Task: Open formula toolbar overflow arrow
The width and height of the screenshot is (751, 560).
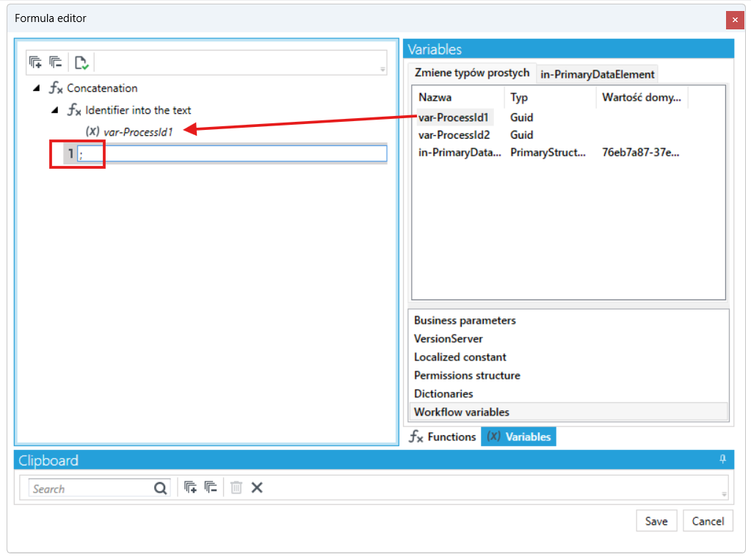Action: pyautogui.click(x=382, y=70)
